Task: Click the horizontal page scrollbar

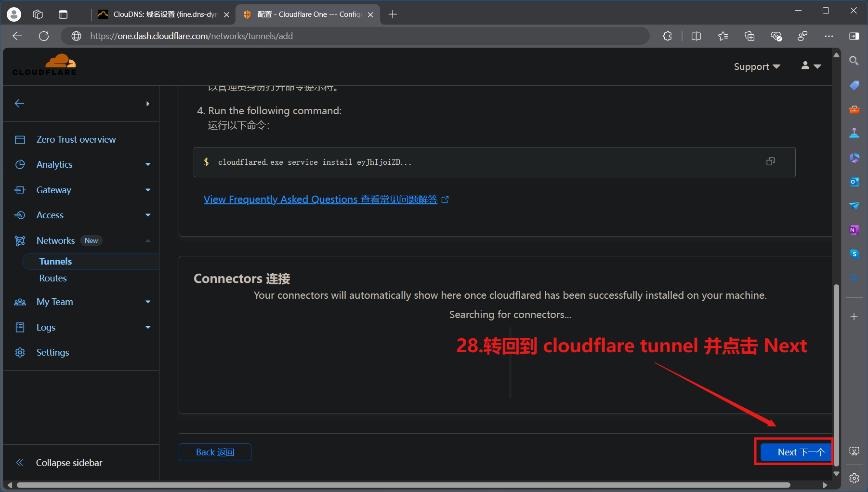Action: point(404,485)
